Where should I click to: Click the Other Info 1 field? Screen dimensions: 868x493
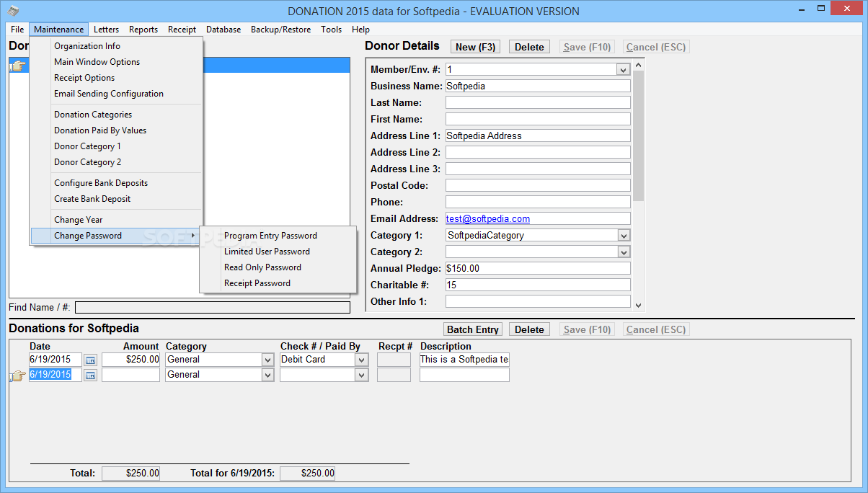[538, 301]
